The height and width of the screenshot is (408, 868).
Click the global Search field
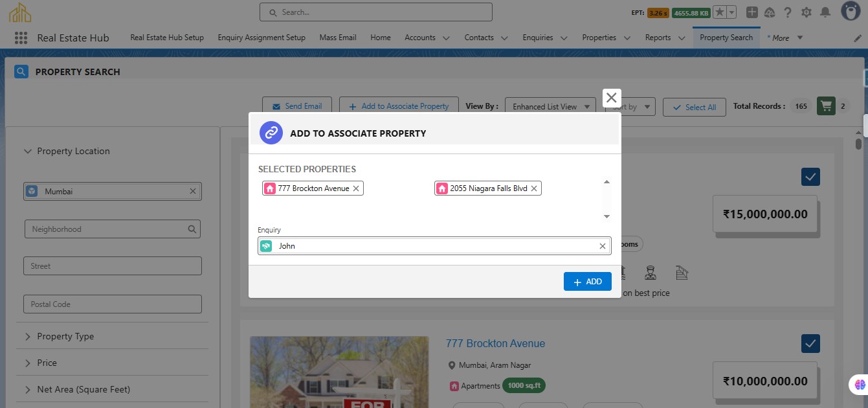(x=375, y=12)
